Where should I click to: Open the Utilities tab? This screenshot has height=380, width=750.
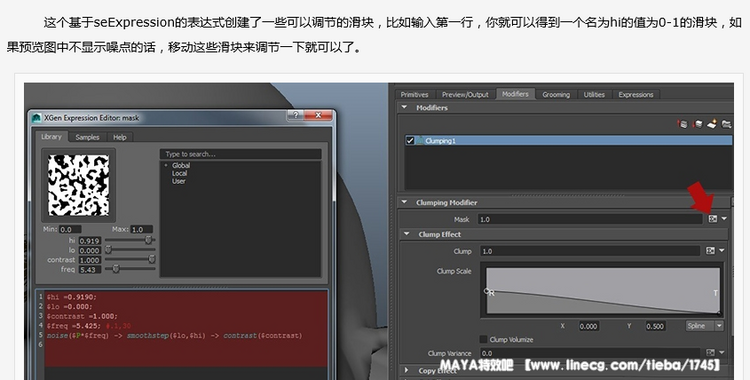[x=594, y=94]
